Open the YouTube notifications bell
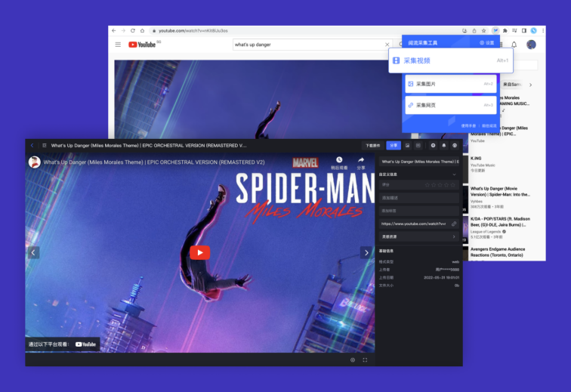Viewport: 571px width, 392px height. click(514, 45)
